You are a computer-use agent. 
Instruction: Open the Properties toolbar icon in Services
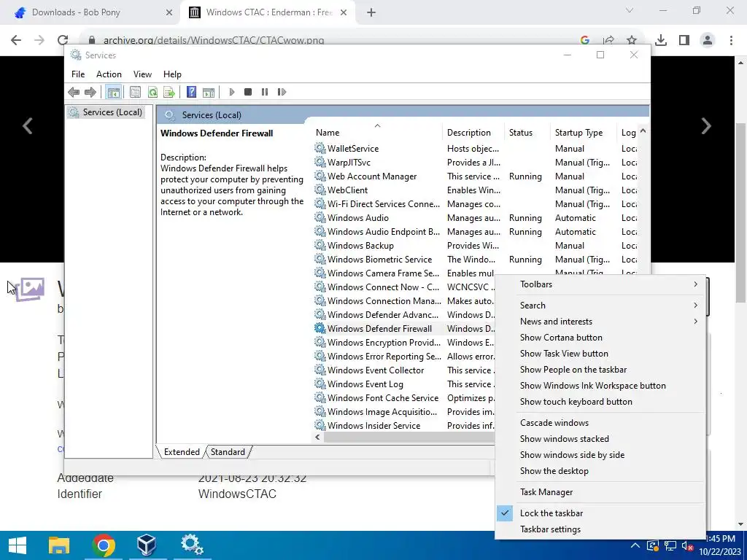(135, 92)
